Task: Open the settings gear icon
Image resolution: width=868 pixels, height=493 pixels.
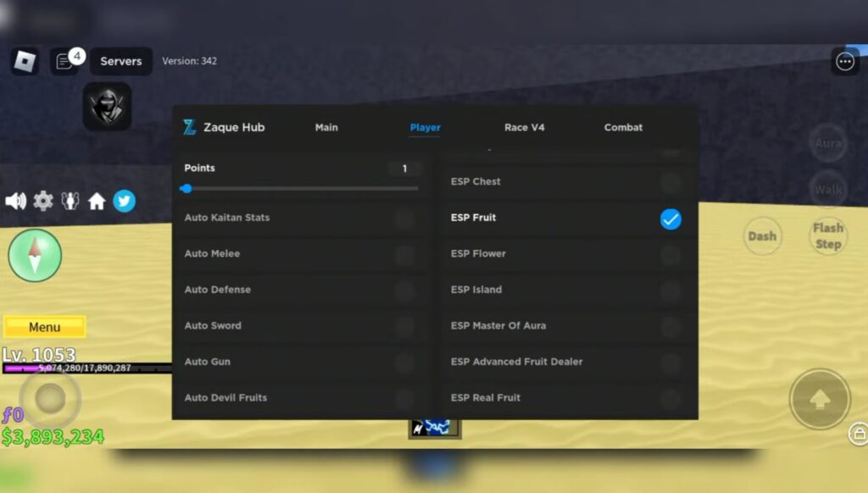Action: (43, 201)
